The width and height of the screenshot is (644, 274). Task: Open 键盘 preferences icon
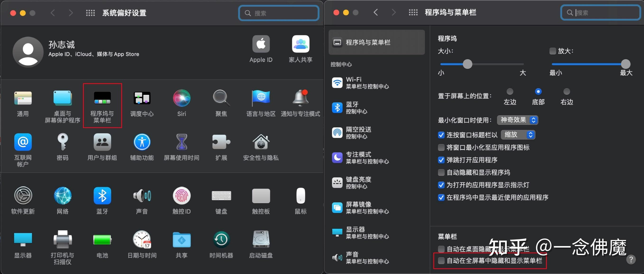tap(221, 196)
